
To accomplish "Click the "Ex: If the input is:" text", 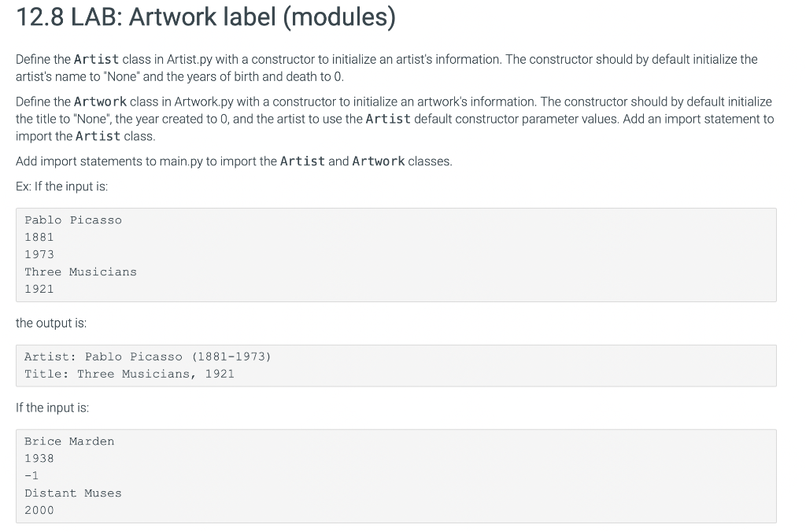I will (61, 187).
